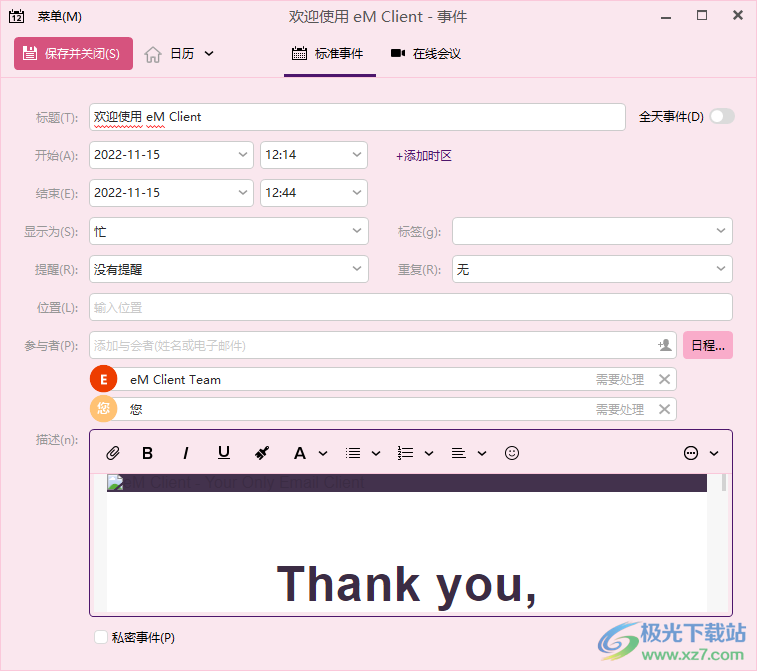The image size is (757, 671).
Task: Click the add contact person icon
Action: pyautogui.click(x=665, y=345)
